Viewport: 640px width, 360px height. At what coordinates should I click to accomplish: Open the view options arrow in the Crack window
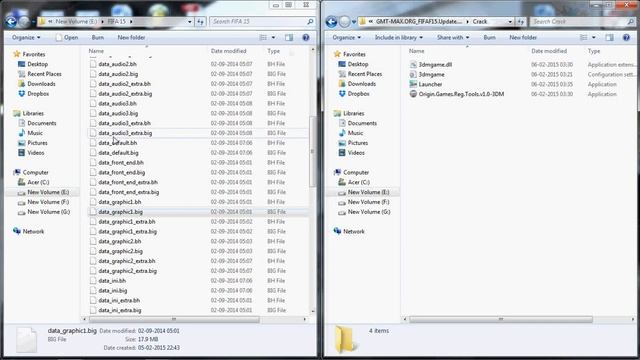593,38
